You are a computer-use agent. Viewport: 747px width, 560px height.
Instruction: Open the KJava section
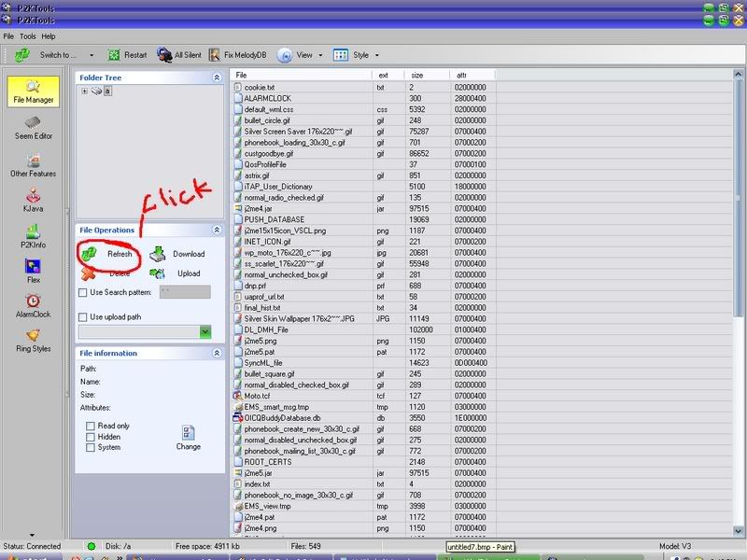[x=33, y=201]
